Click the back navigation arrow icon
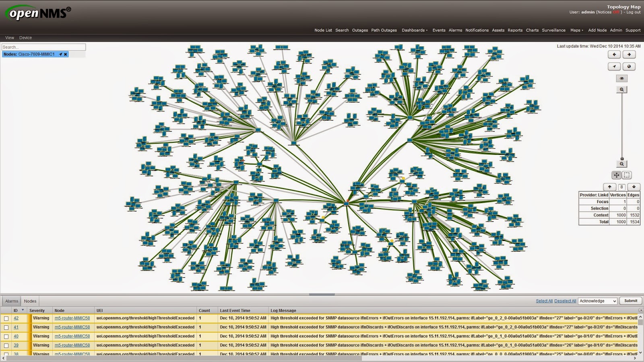Image resolution: width=644 pixels, height=362 pixels. 614,55
